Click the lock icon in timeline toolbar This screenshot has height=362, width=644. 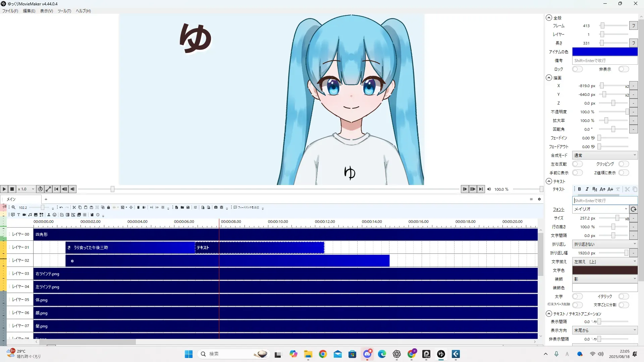(x=108, y=207)
